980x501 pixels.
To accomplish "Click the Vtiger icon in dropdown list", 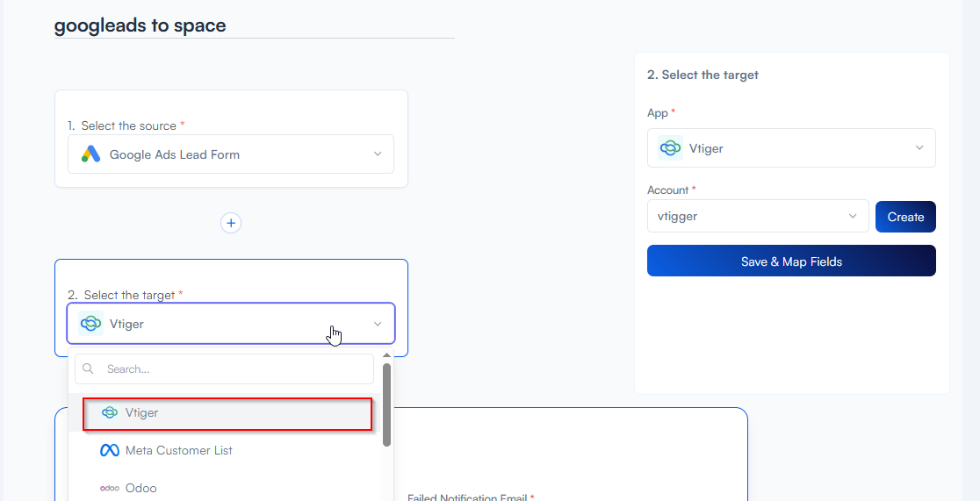I will pos(110,412).
